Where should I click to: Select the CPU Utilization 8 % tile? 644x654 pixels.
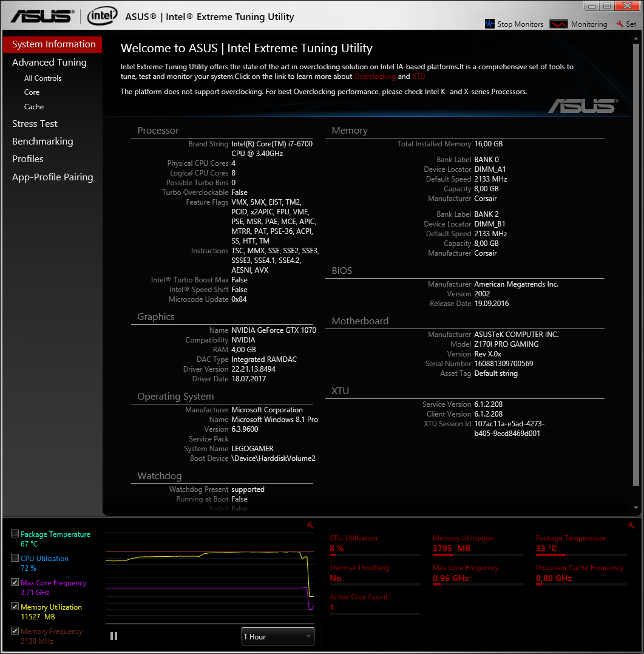point(375,544)
